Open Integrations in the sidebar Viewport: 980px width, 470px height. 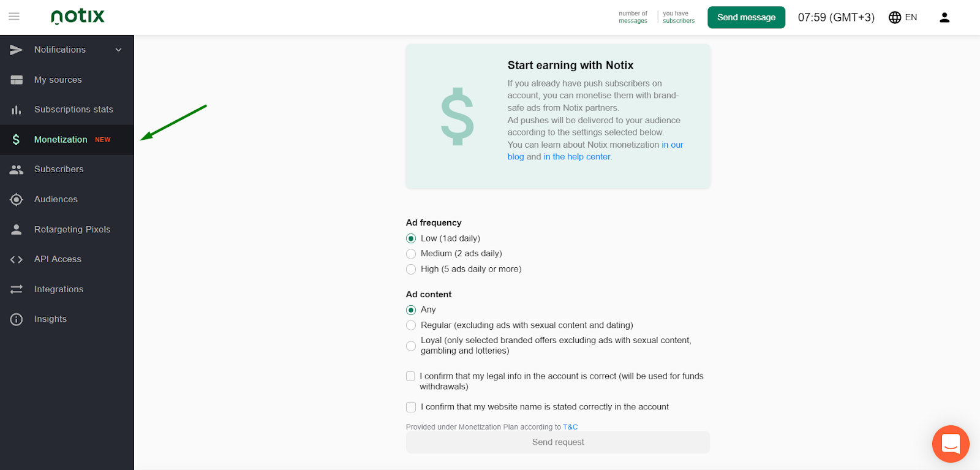coord(67,289)
